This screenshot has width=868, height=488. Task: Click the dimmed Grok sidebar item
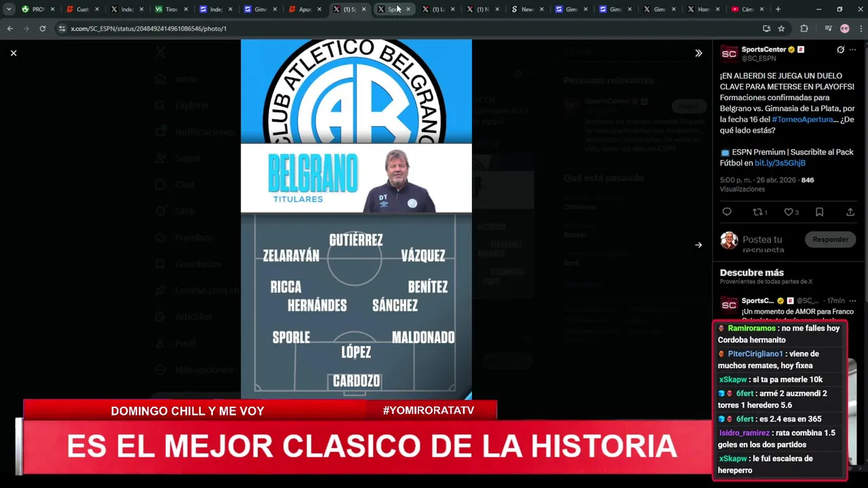click(x=175, y=211)
